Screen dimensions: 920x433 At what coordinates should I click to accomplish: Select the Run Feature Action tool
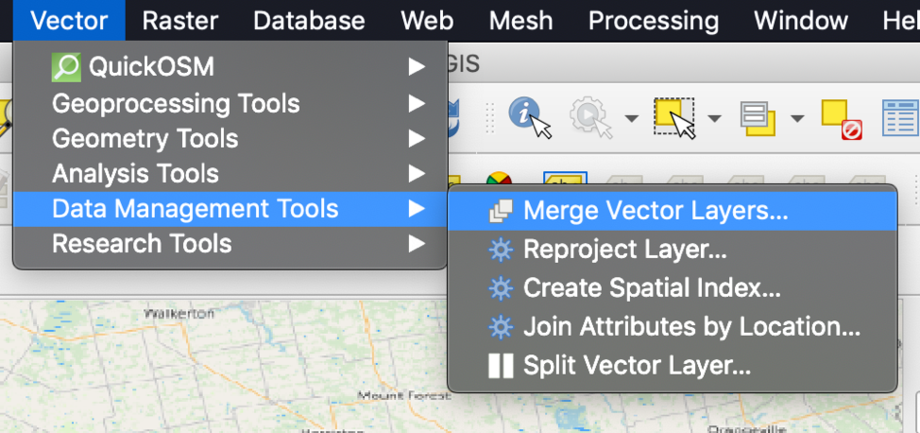coord(590,118)
